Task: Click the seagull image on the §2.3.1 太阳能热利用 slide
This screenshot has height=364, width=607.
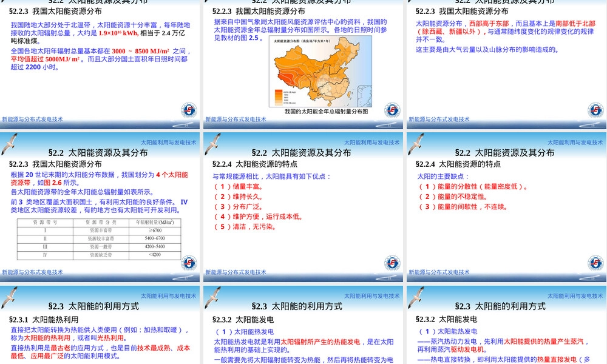Action: 10,297
